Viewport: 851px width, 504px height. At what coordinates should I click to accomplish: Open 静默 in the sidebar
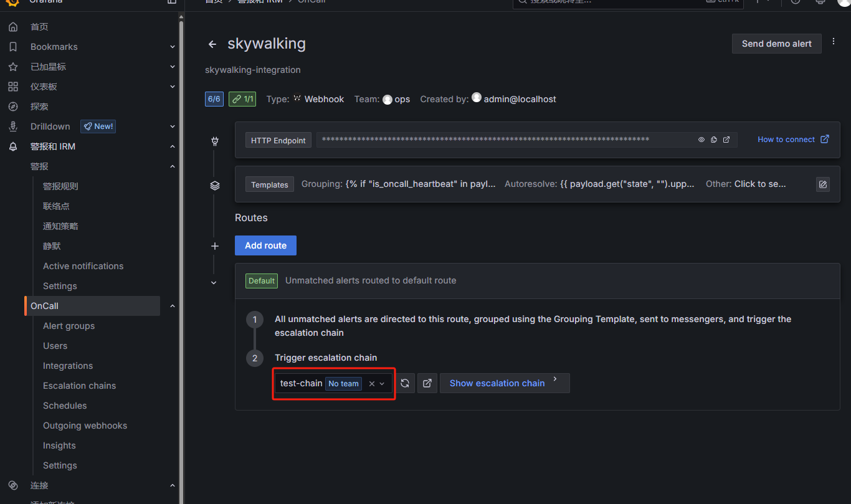pyautogui.click(x=52, y=246)
